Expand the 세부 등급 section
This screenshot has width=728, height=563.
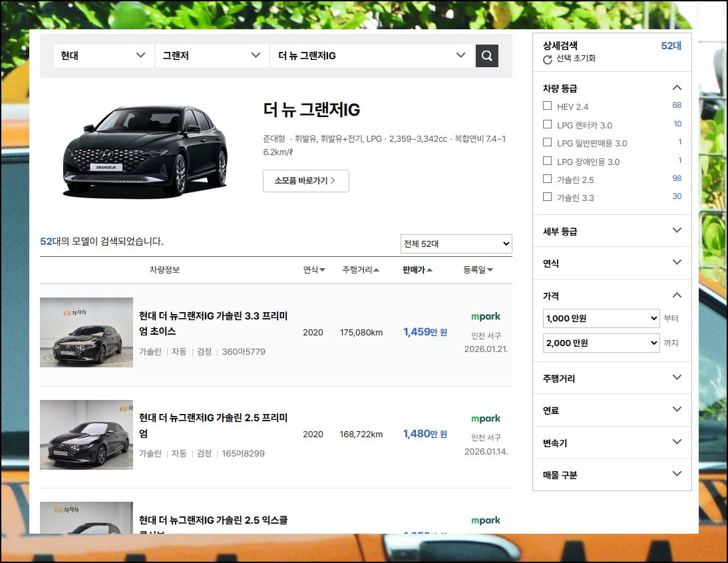point(677,230)
